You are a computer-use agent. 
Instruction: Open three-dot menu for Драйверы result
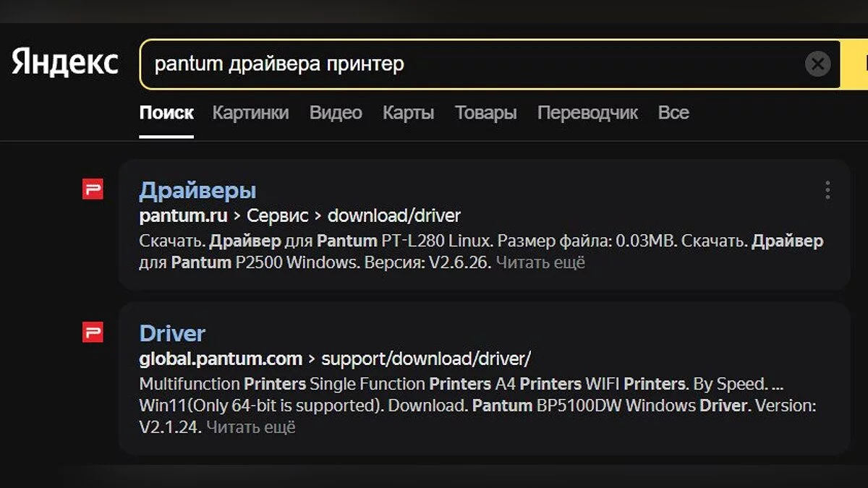(x=827, y=191)
